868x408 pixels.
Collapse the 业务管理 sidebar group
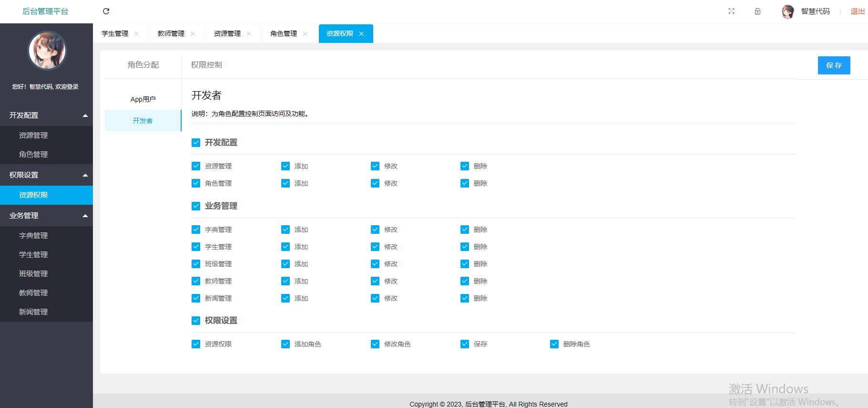85,216
